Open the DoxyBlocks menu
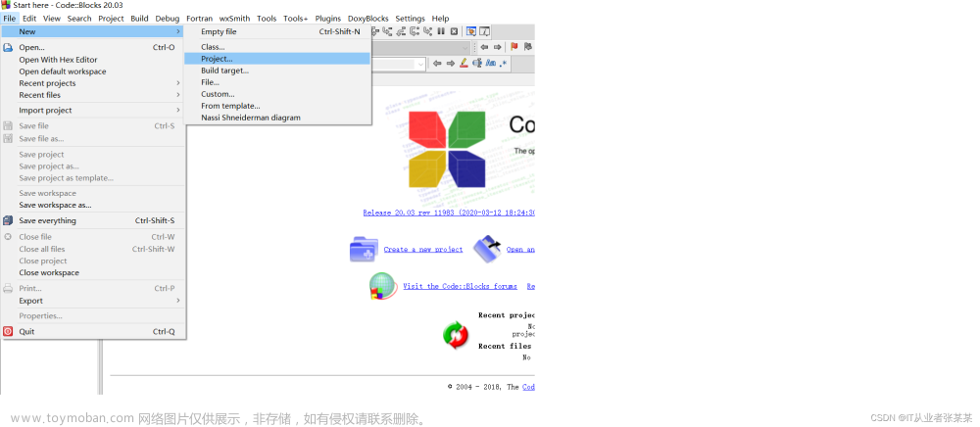Image resolution: width=980 pixels, height=427 pixels. click(x=368, y=18)
